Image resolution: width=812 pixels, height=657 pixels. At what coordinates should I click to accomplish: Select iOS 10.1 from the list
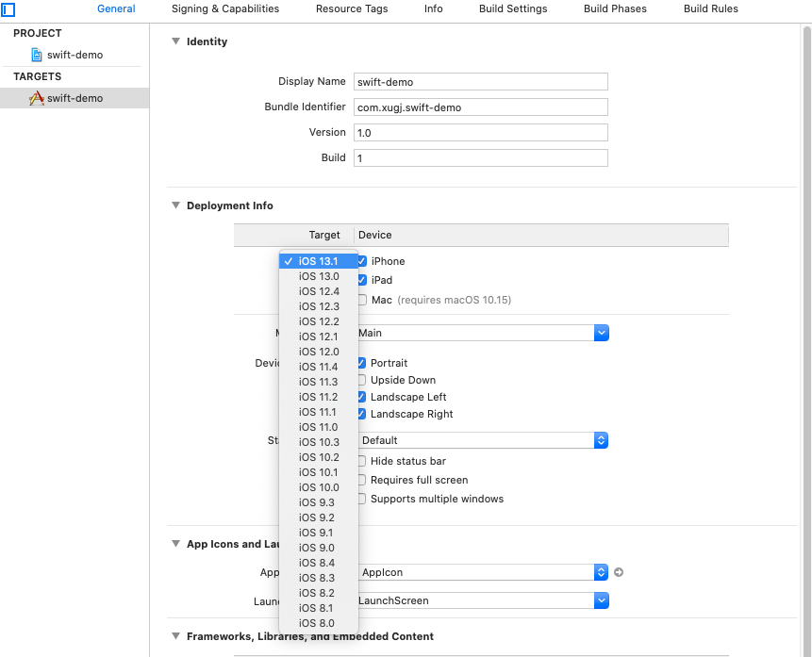click(319, 472)
